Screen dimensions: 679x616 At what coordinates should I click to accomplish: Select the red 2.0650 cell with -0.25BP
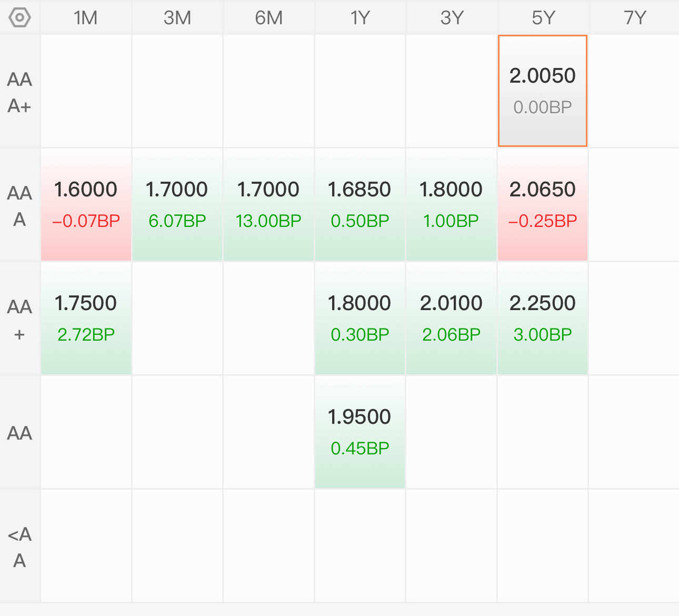click(542, 204)
